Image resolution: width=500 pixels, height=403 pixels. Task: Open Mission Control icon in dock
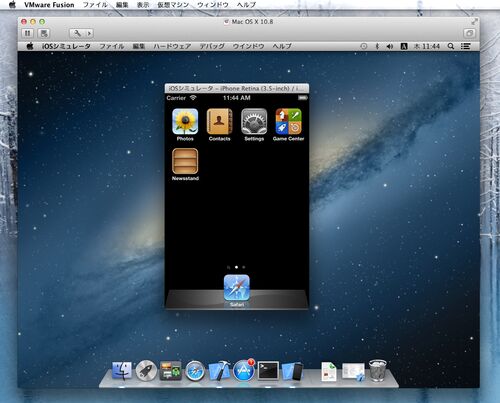170,371
